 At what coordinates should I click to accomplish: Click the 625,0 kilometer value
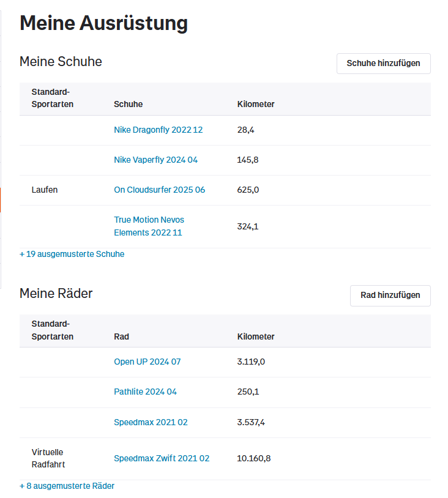[248, 190]
